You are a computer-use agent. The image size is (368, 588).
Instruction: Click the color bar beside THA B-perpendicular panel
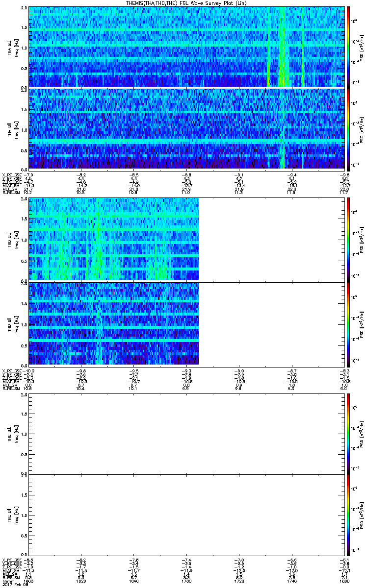(349, 47)
